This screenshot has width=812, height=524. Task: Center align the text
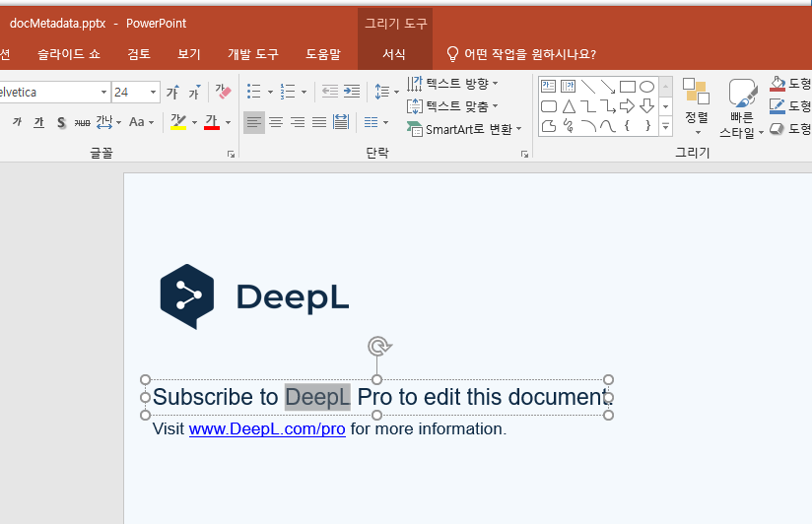coord(276,123)
